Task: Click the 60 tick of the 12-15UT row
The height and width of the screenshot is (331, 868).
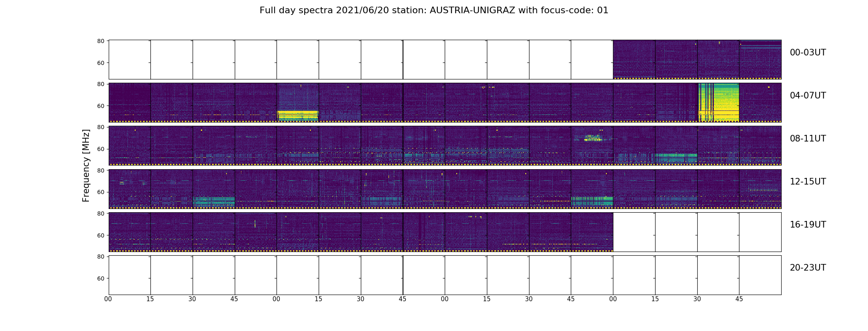Action: 100,192
